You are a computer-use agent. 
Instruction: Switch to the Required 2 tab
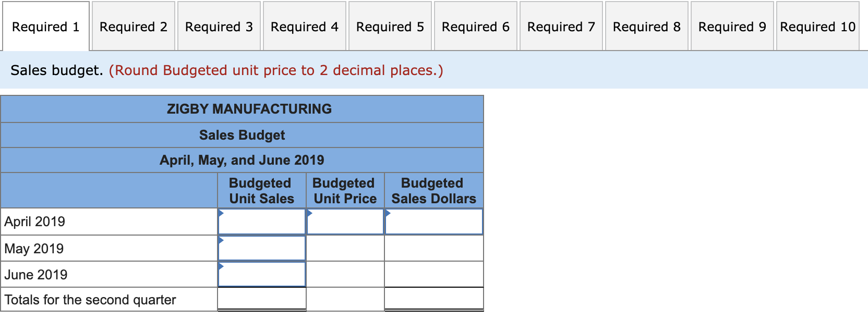(x=134, y=26)
